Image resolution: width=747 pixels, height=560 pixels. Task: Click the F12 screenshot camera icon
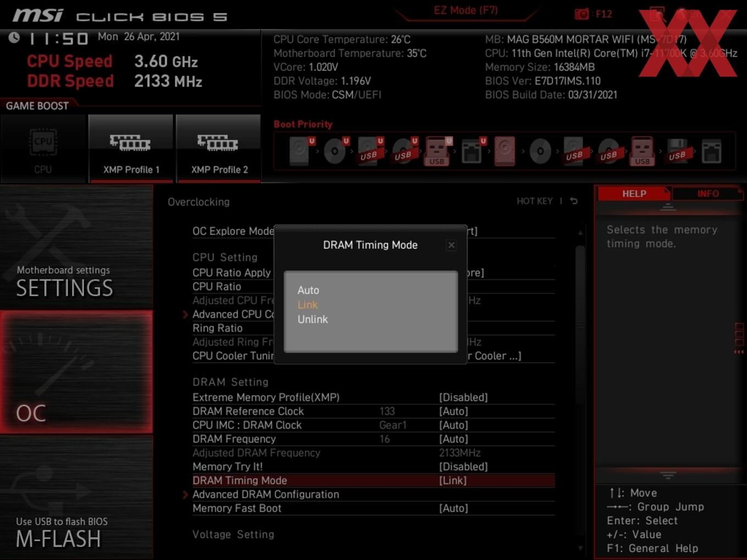[582, 14]
